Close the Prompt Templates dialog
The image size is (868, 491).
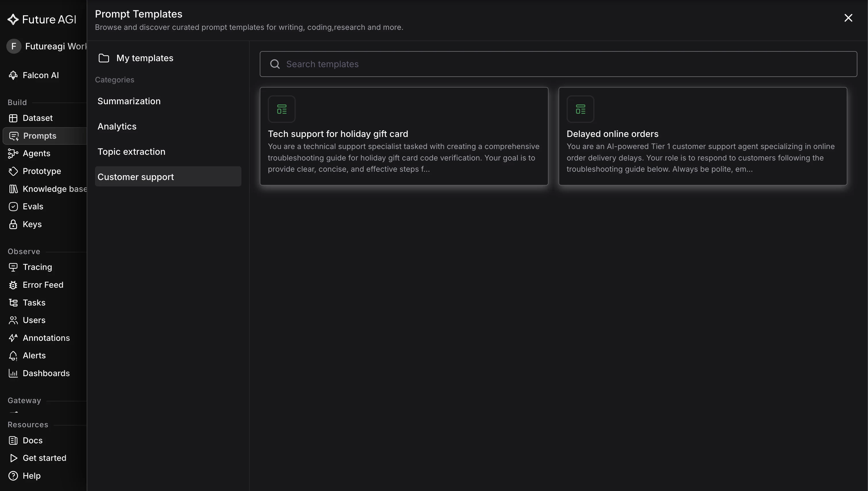tap(848, 18)
